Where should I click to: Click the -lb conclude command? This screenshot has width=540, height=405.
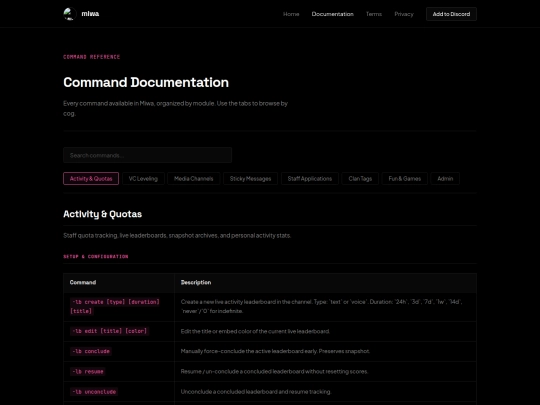coord(91,351)
